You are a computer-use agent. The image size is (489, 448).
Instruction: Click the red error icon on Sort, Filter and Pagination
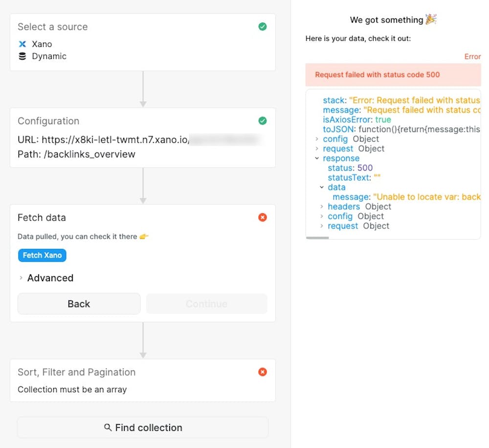point(262,372)
